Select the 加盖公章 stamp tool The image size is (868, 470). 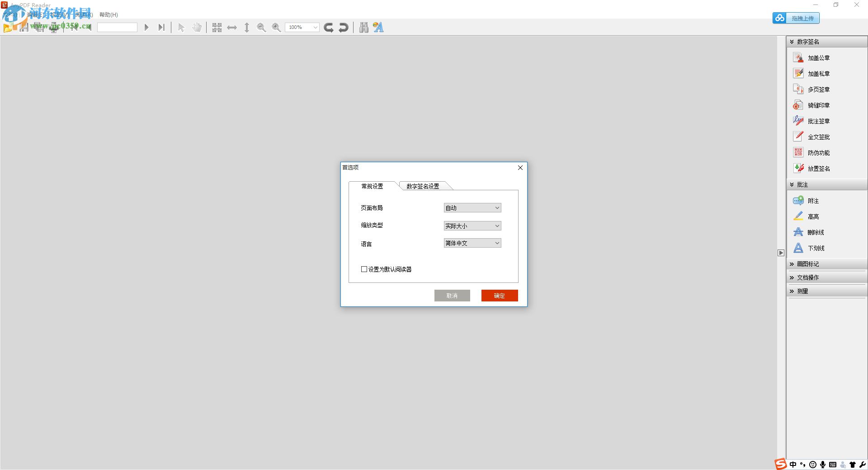pyautogui.click(x=818, y=57)
